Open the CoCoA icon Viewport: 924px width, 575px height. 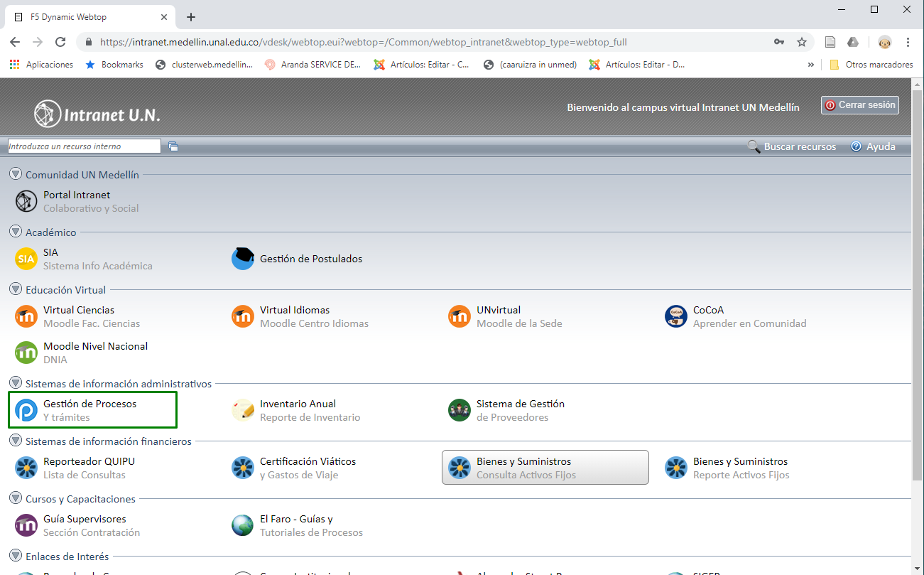tap(676, 317)
